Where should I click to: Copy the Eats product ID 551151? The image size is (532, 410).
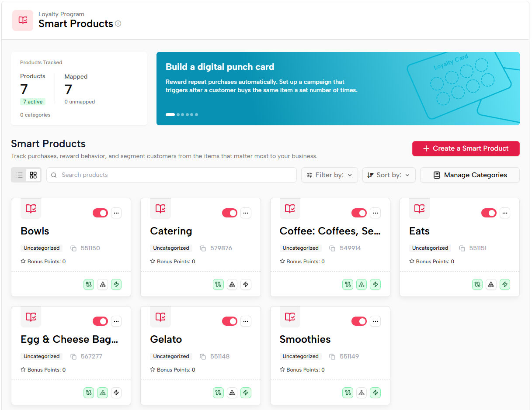[462, 248]
